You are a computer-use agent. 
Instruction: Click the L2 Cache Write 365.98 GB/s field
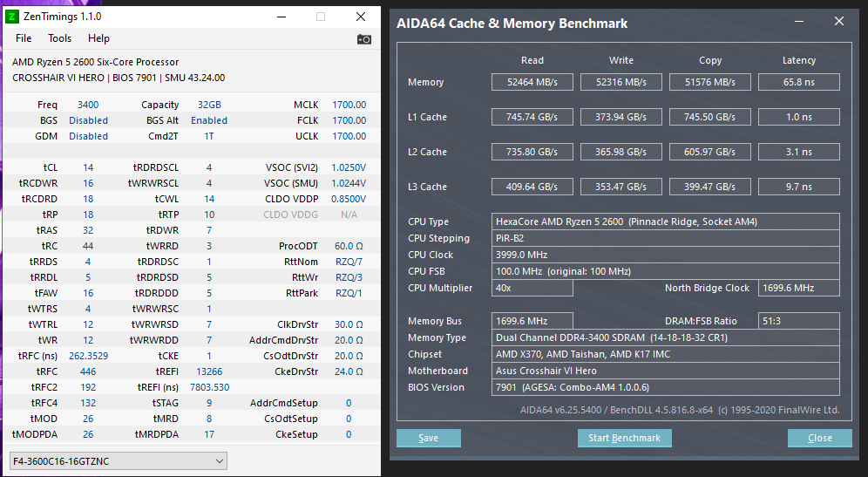621,152
